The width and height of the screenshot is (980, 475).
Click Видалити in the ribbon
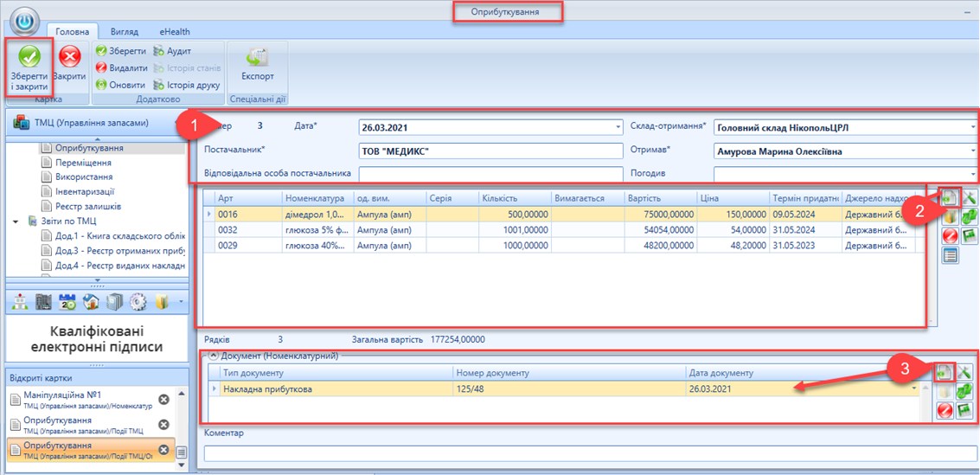(x=122, y=67)
